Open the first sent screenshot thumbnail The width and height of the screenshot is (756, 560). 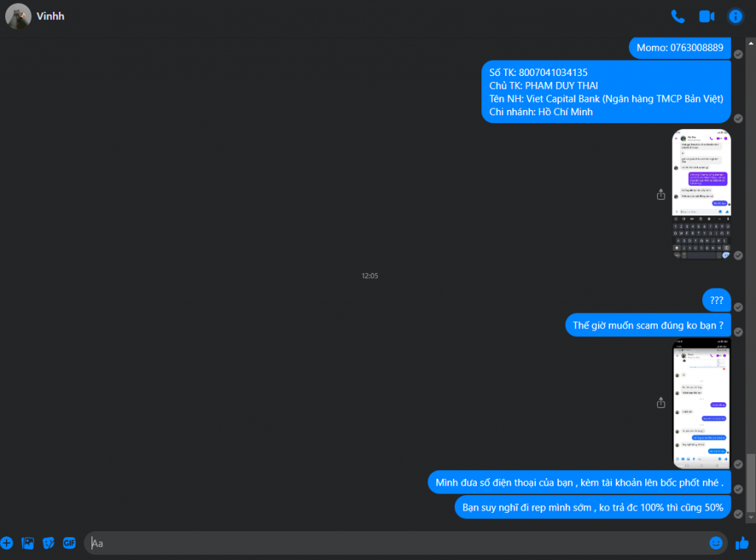(701, 194)
